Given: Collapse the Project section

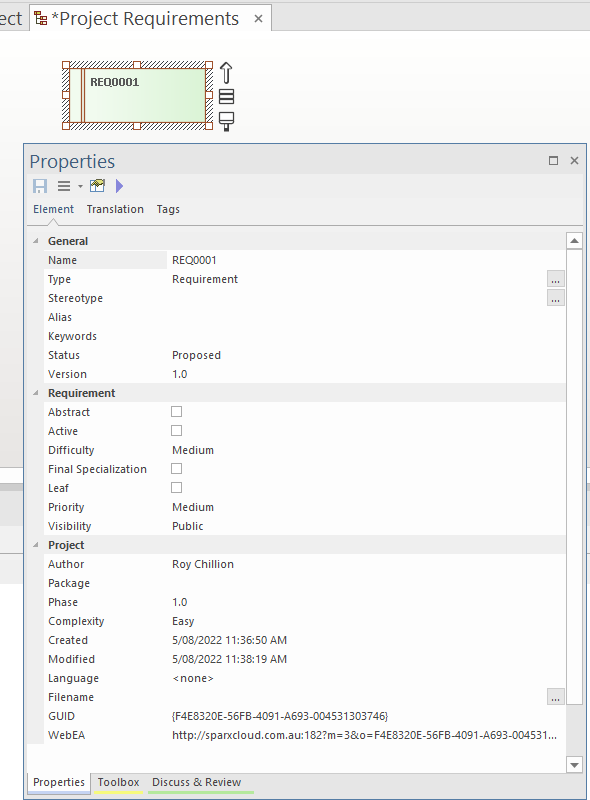Looking at the screenshot, I should click(36, 545).
